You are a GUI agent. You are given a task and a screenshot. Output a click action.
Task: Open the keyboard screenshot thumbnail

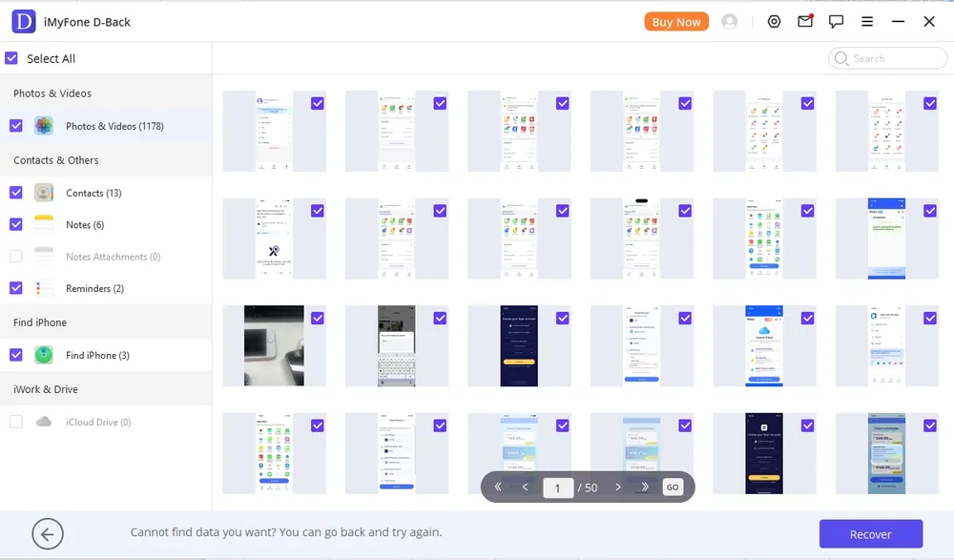397,345
